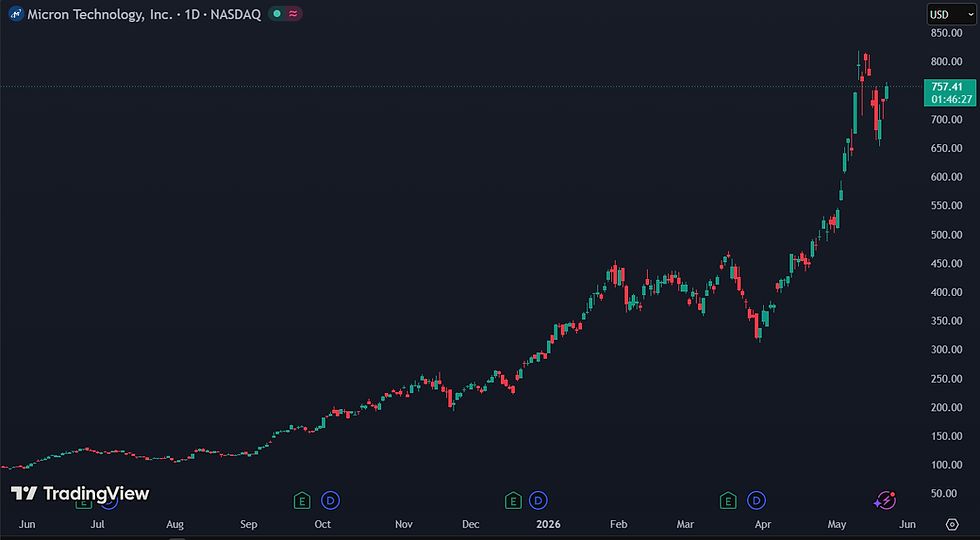The image size is (980, 540).
Task: Click the Apr label on time axis
Action: pyautogui.click(x=762, y=524)
